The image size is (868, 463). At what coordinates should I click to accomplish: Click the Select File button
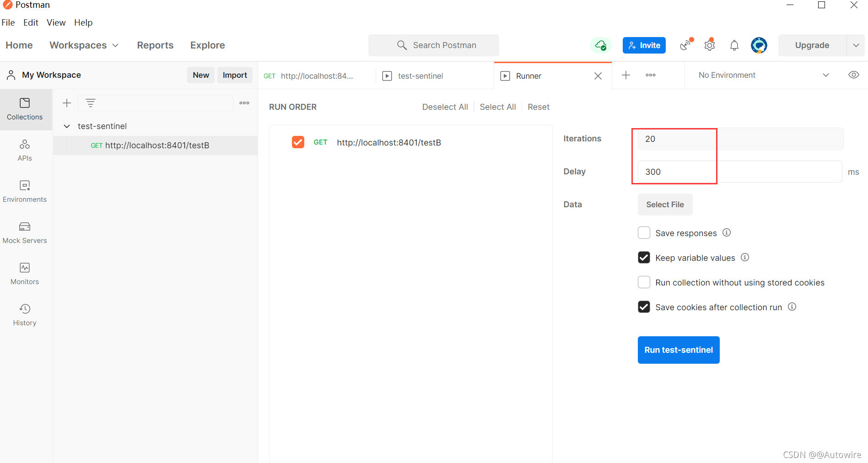tap(665, 205)
